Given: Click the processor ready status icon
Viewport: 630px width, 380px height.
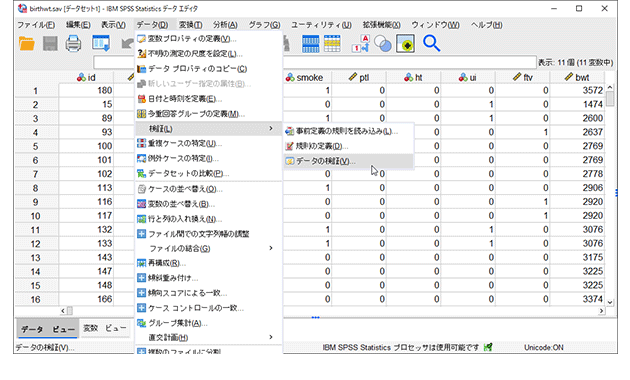Looking at the screenshot, I should 488,347.
